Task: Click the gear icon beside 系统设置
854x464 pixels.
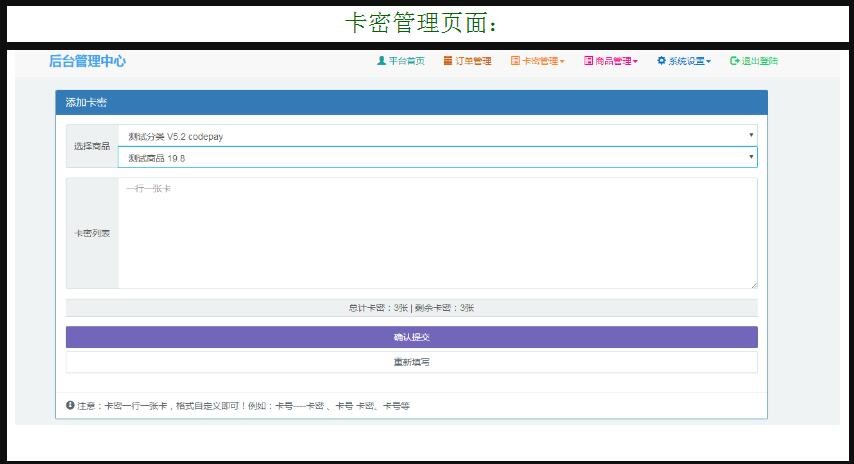Action: tap(661, 60)
